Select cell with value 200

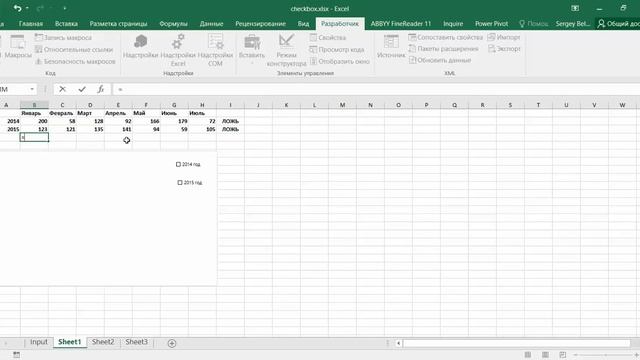click(34, 121)
